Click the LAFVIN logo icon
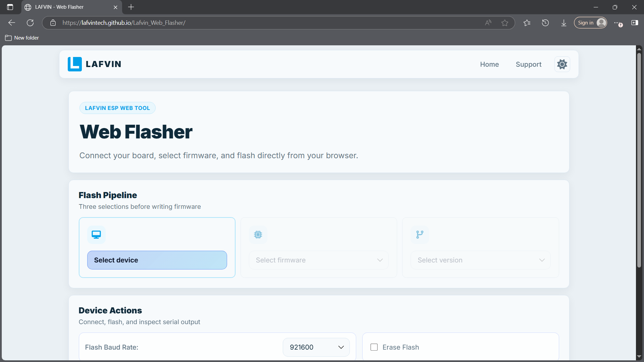The width and height of the screenshot is (644, 362). (x=74, y=64)
